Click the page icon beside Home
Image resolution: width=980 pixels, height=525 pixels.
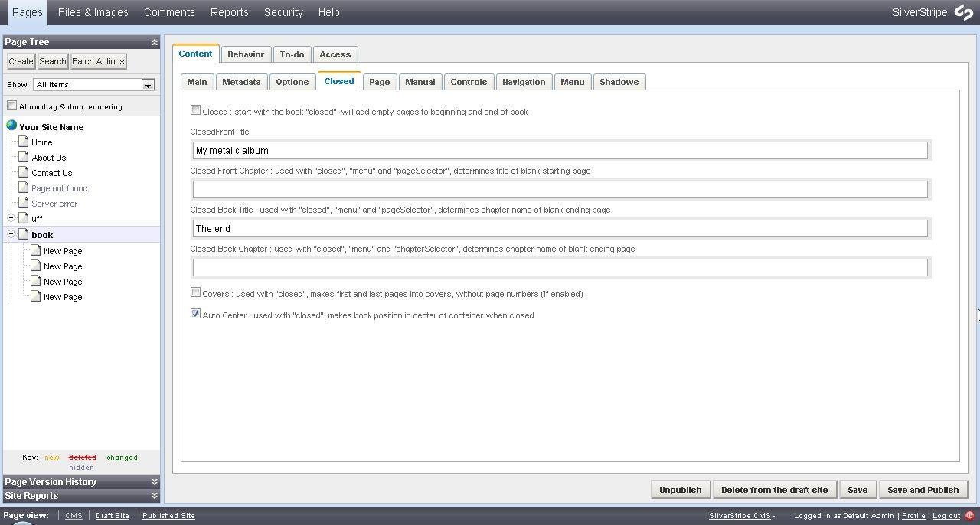tap(22, 142)
